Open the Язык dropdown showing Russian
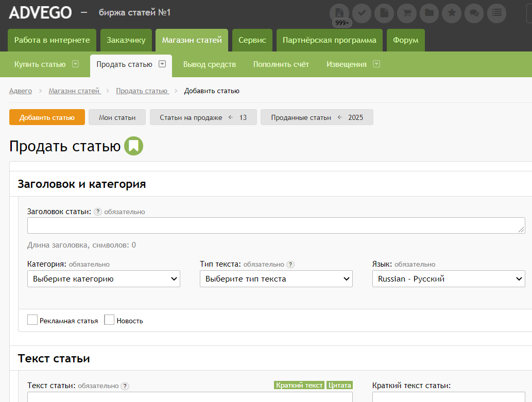The image size is (532, 402). pos(449,279)
